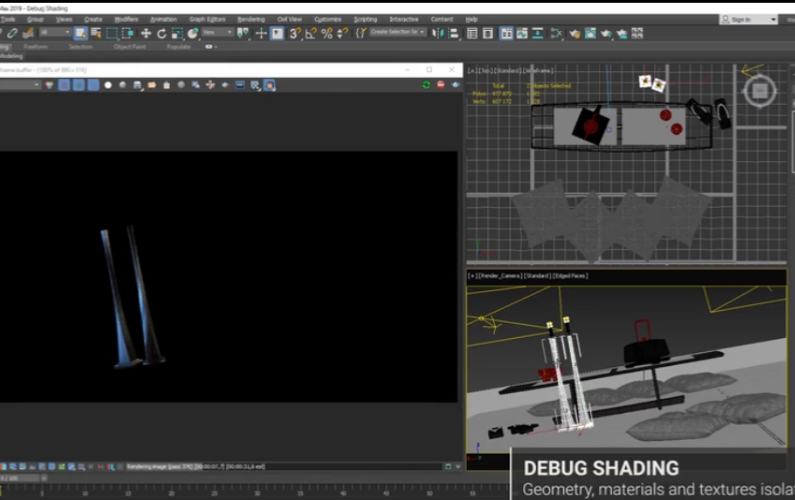Click the Select Object tool
Viewport: 795px width, 500px height.
[x=80, y=33]
